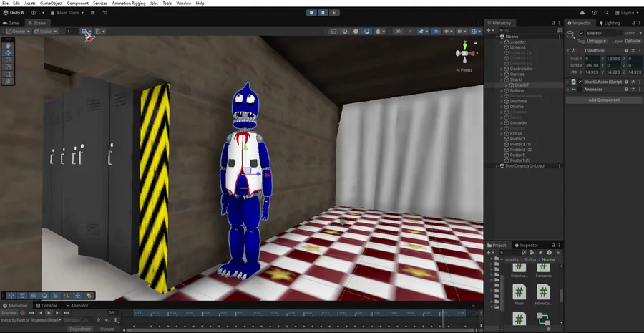This screenshot has height=333, width=644.
Task: Click the Animator component help icon
Action: (626, 90)
